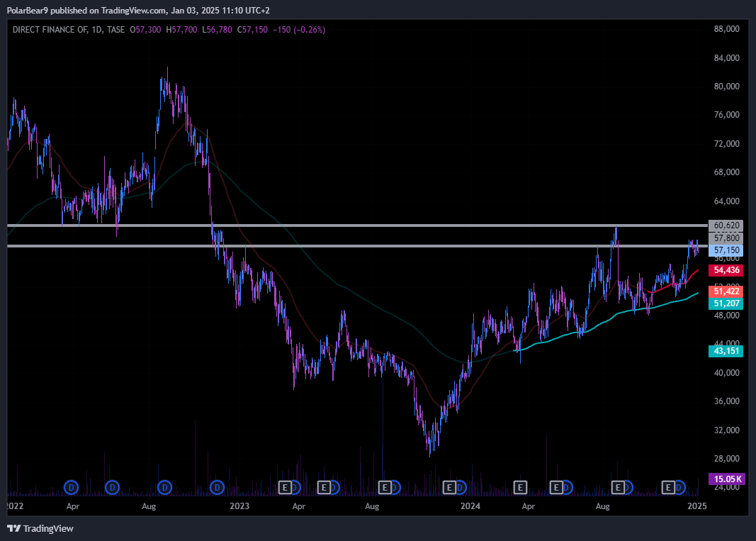Click the TradingView logo in the footer

click(x=40, y=528)
